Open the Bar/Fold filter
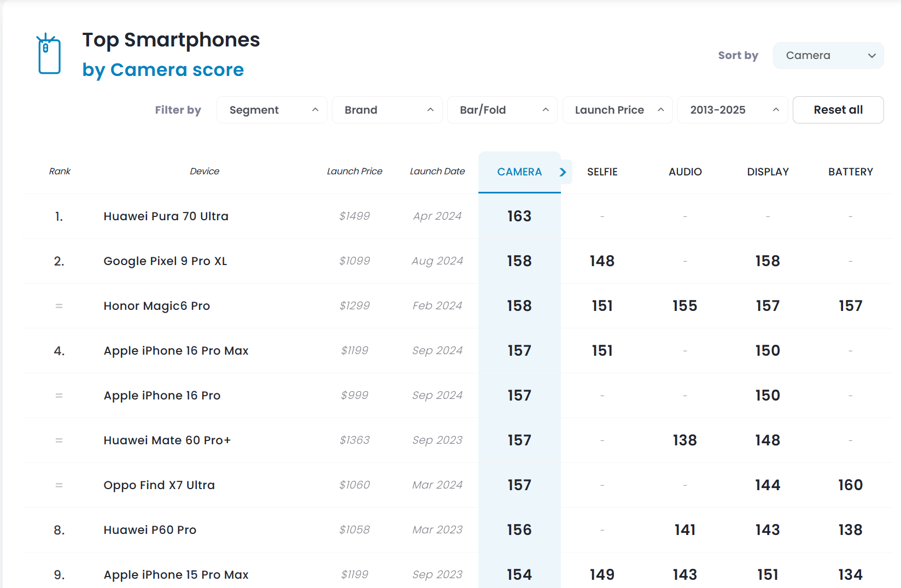This screenshot has width=901, height=588. coord(502,110)
